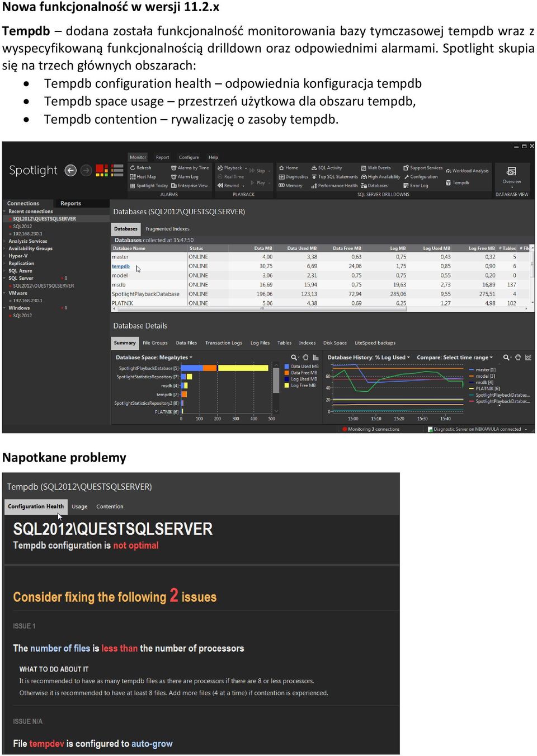Switch to Fragmented Indexes tab
This screenshot has height=756, width=537.
pos(167,228)
